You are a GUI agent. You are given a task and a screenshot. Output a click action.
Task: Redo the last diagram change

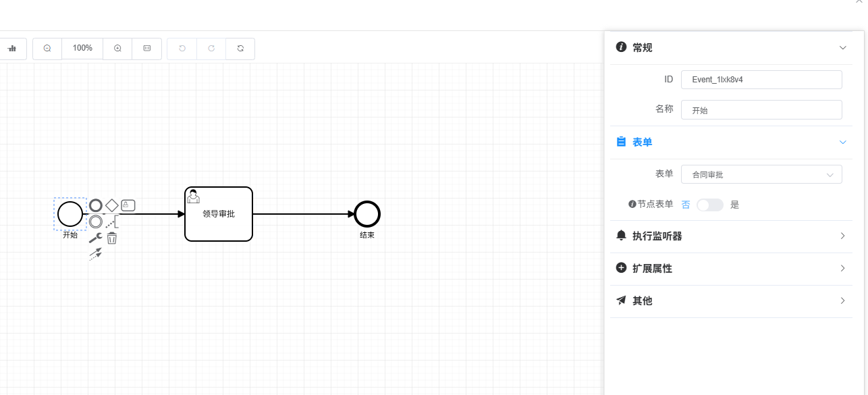coord(211,49)
